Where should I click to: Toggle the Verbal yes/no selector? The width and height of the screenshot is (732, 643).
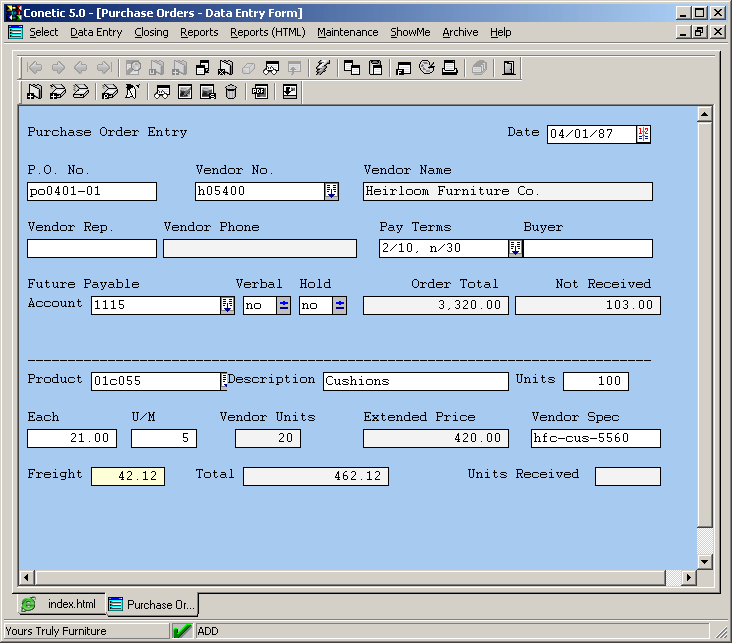click(283, 306)
